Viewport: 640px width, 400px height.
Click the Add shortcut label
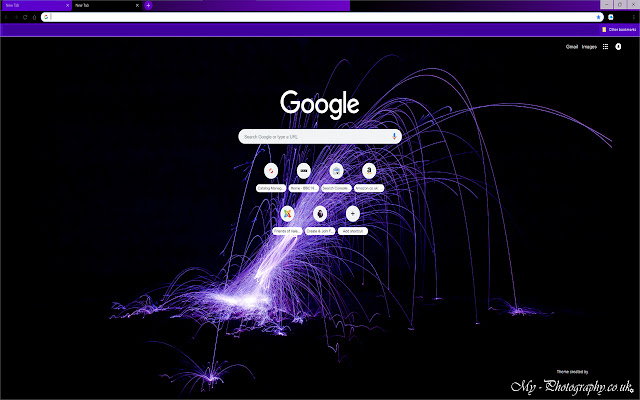coord(353,231)
